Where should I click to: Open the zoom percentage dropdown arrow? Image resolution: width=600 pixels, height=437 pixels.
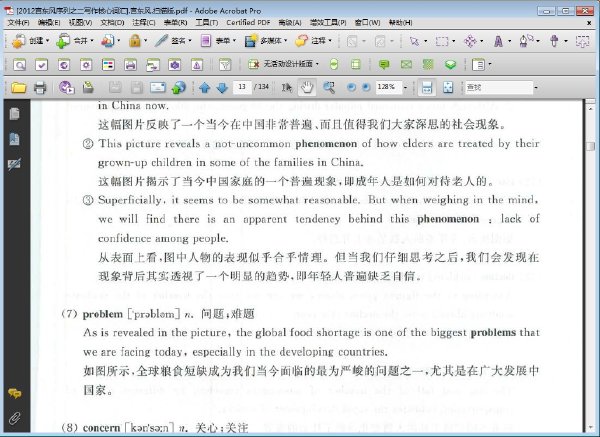(405, 88)
